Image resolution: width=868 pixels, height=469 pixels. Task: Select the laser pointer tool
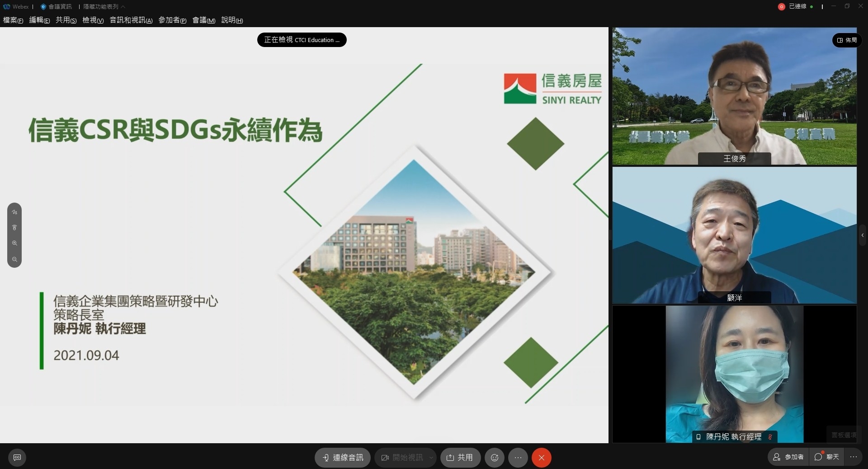point(15,228)
